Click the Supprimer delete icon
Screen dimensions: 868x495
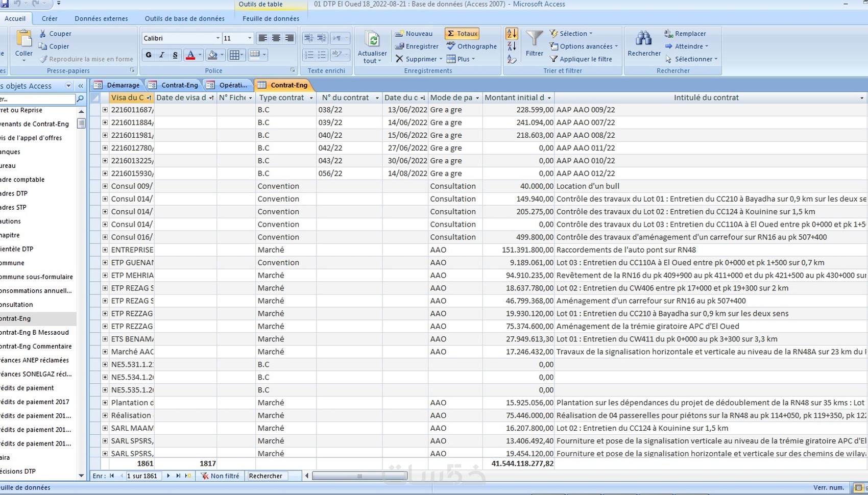(x=399, y=59)
